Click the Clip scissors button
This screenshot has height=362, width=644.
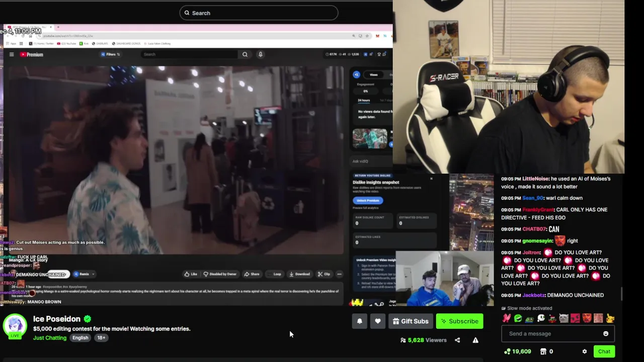pyautogui.click(x=324, y=274)
